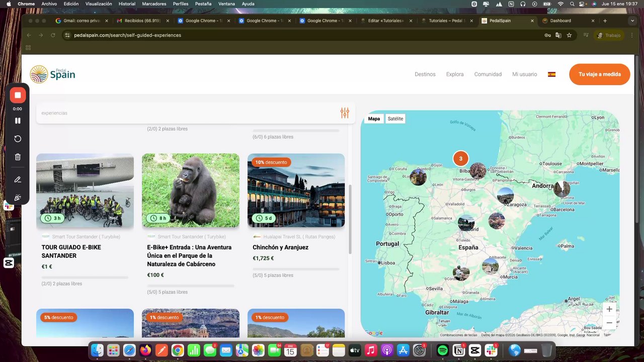
Task: Open the media controls icon in Chrome toolbar
Action: tap(586, 35)
